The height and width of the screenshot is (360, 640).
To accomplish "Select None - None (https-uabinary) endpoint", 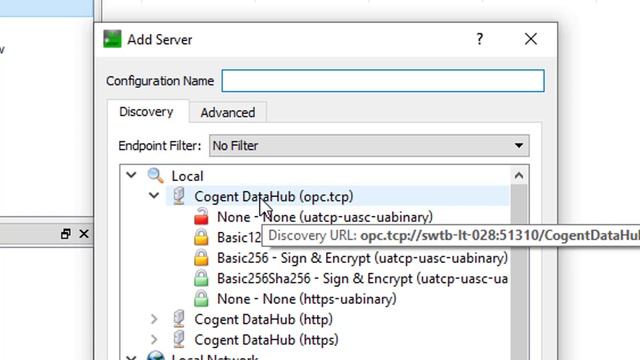I will (x=307, y=299).
